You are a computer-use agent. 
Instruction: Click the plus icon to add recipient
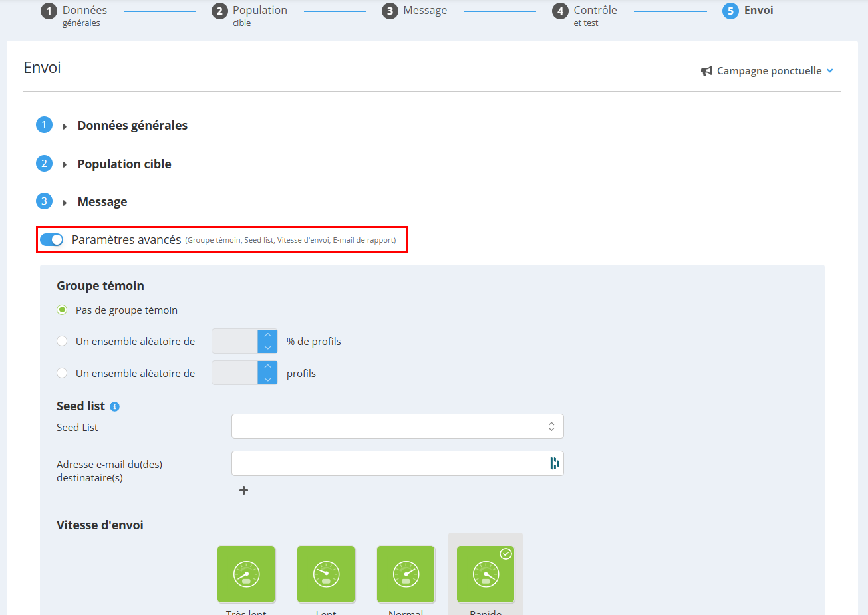tap(243, 490)
